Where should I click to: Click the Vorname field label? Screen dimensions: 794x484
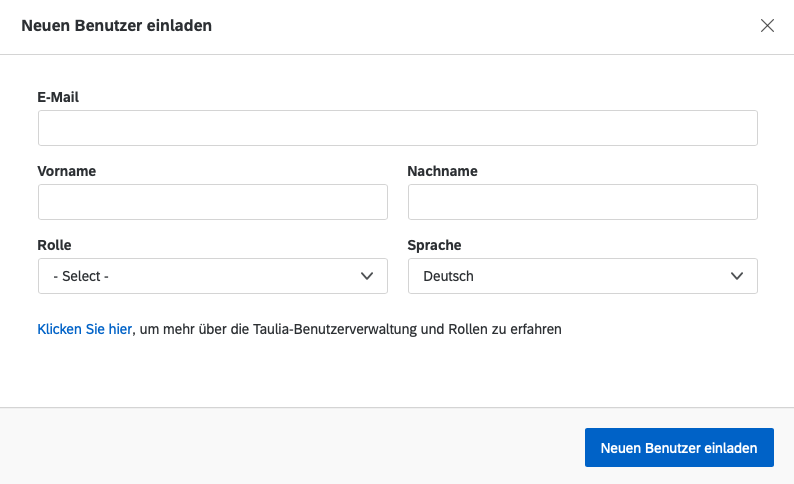66,171
